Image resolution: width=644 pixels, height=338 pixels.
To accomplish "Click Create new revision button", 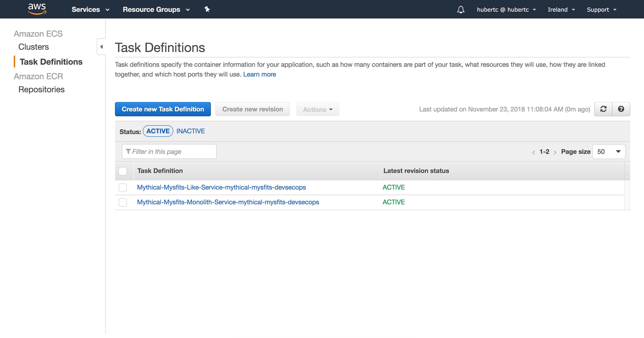I will (x=252, y=109).
